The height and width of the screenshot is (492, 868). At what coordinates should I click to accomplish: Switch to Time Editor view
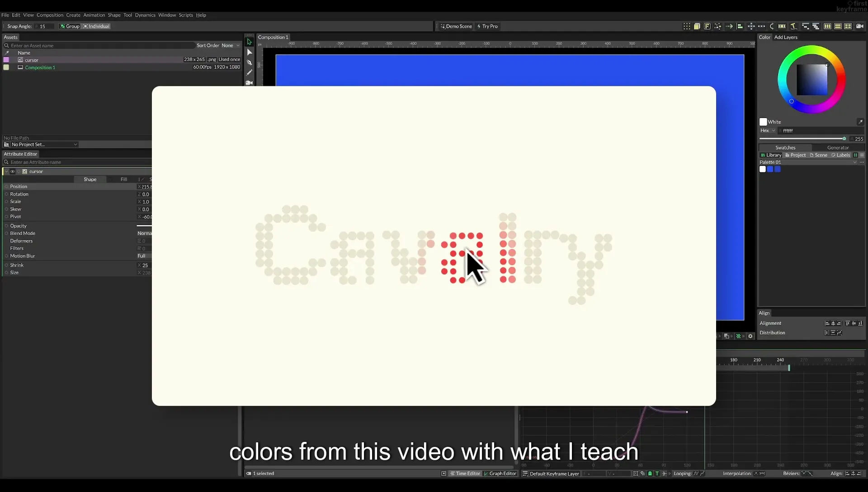pyautogui.click(x=465, y=474)
